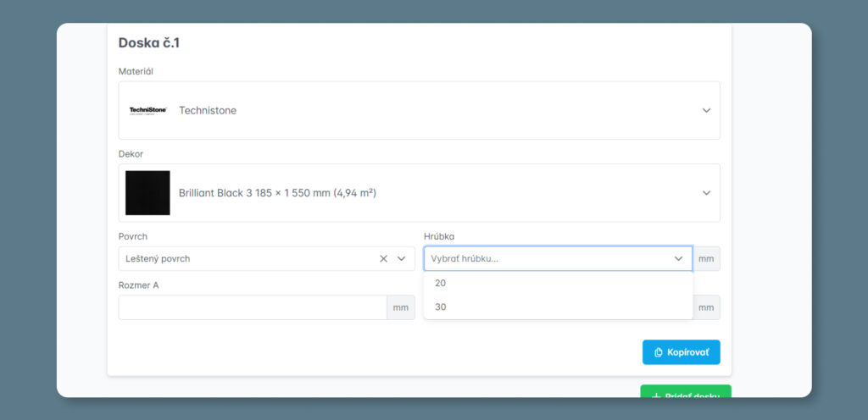Screen dimensions: 868x420
Task: Open the Povrch select showing Leštený povrch
Action: 266,258
